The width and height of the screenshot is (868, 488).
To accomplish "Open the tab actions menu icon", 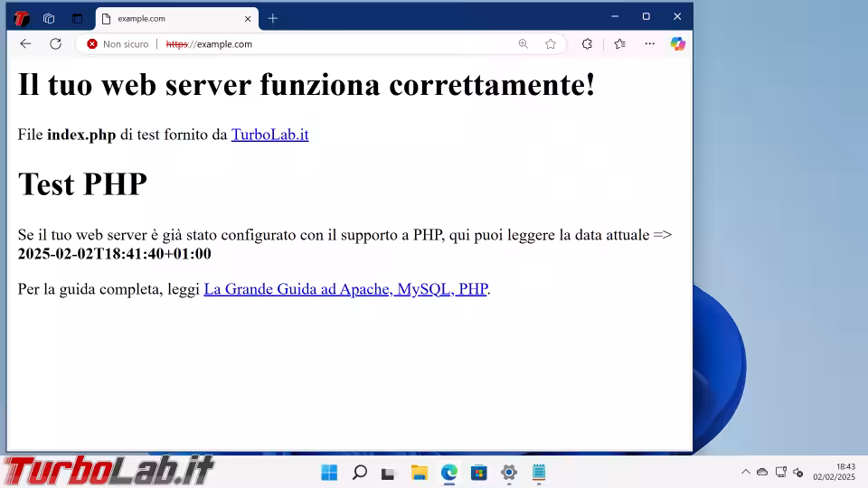I will (77, 18).
